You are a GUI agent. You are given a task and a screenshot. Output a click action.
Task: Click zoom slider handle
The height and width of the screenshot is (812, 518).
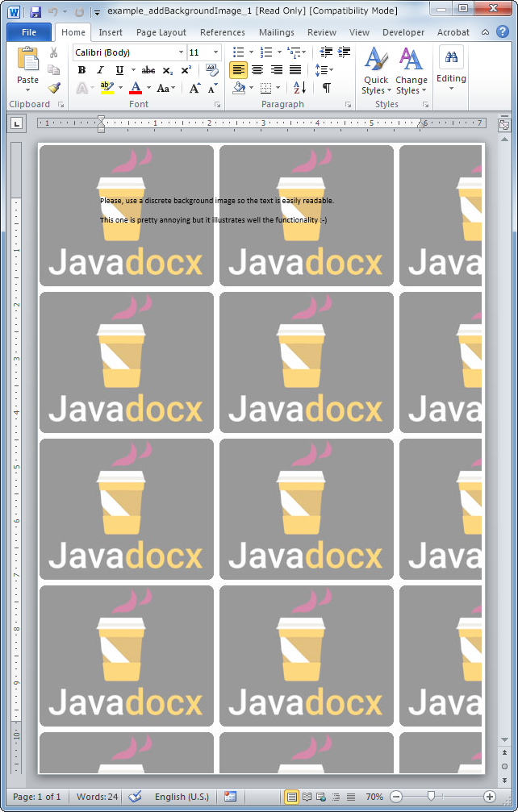pos(431,797)
